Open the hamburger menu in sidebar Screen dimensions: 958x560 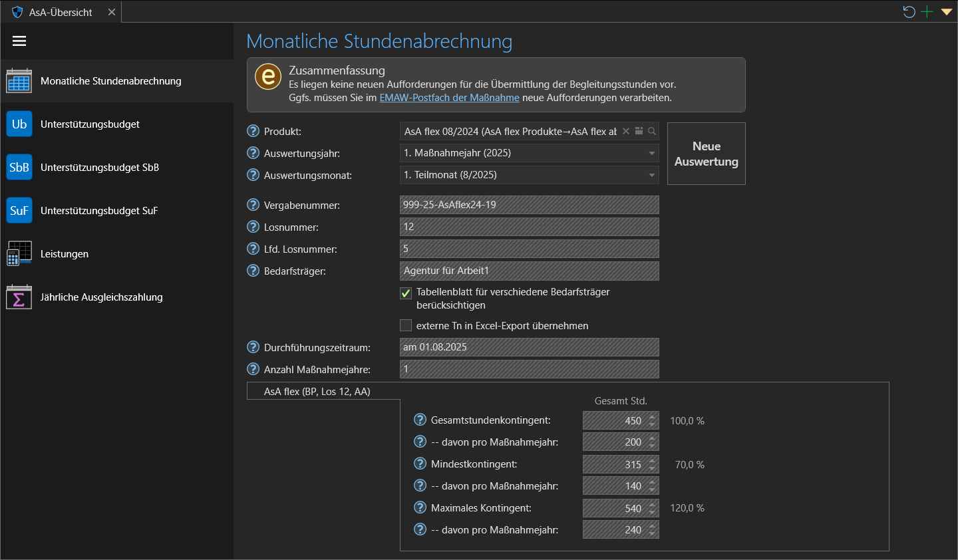pos(19,41)
